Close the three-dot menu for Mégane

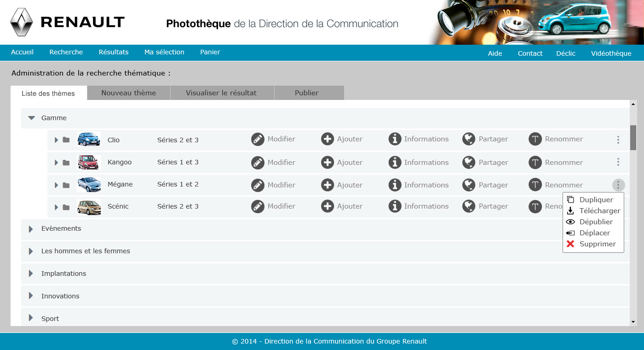(619, 185)
